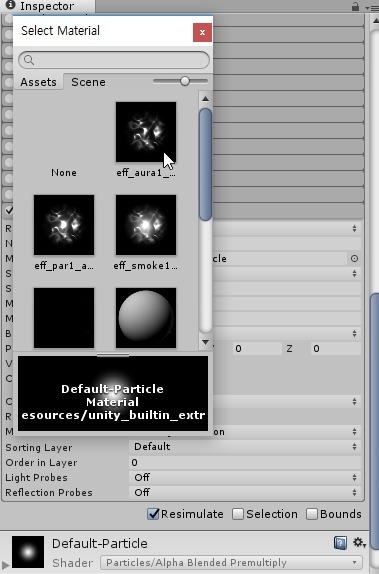379x574 pixels.
Task: Toggle the Bounds checkbox
Action: (x=312, y=514)
